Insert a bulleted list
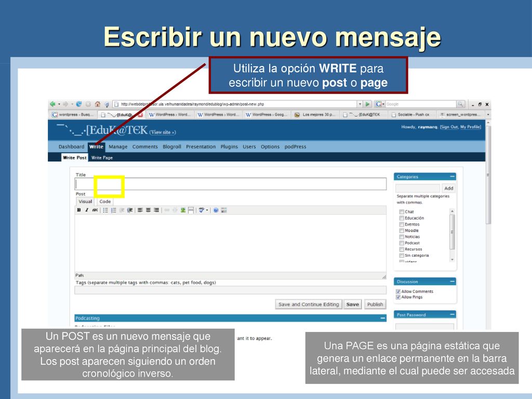The width and height of the screenshot is (532, 399). [x=105, y=210]
